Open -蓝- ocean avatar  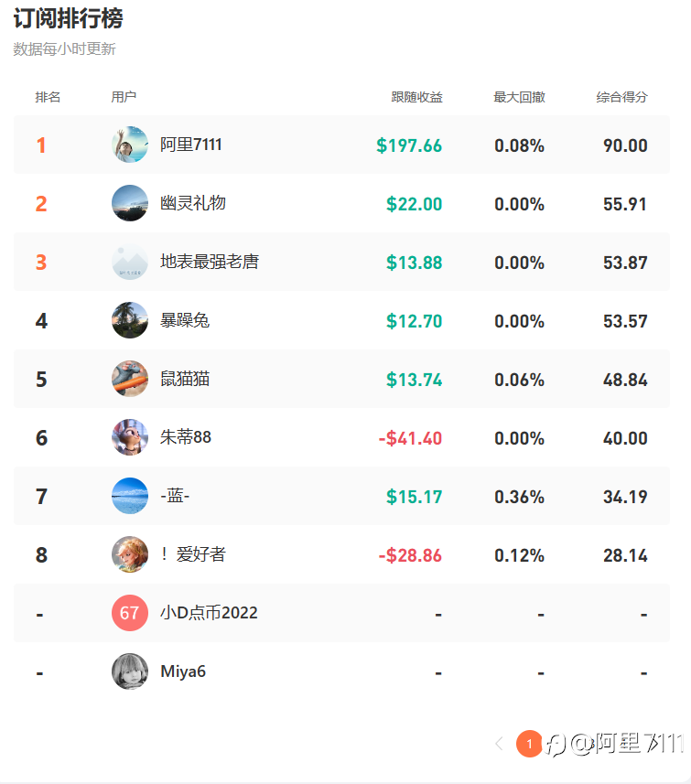coord(130,496)
